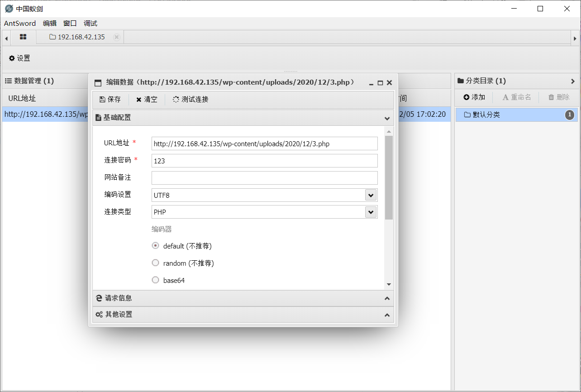The width and height of the screenshot is (581, 392).
Task: Open the 调试 menu
Action: click(90, 23)
